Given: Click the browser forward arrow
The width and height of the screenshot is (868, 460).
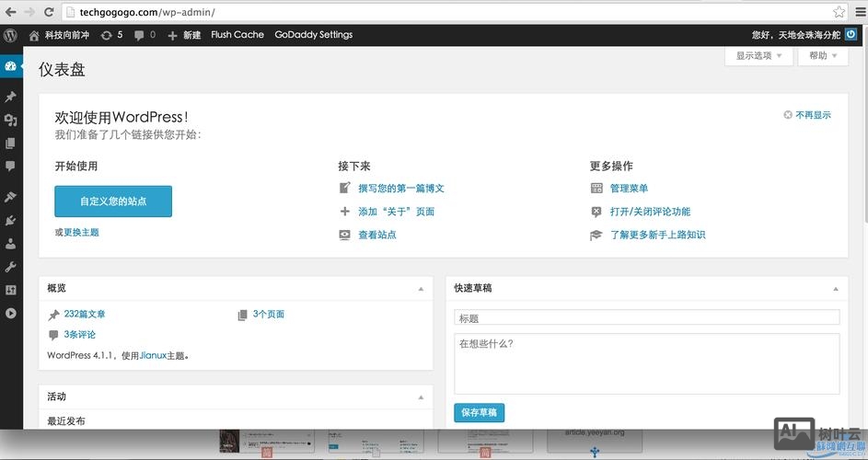Looking at the screenshot, I should (x=29, y=12).
